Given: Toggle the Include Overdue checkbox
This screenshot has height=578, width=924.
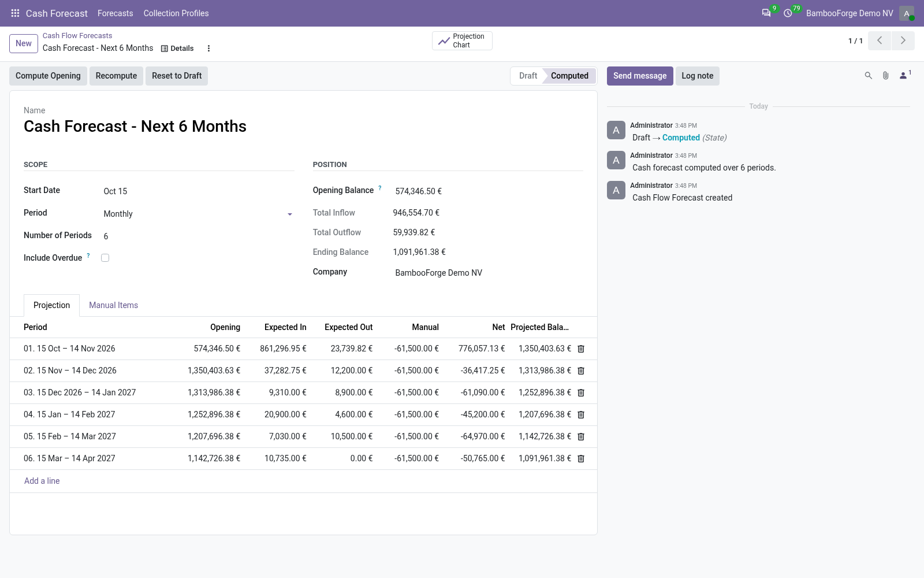Looking at the screenshot, I should (105, 258).
